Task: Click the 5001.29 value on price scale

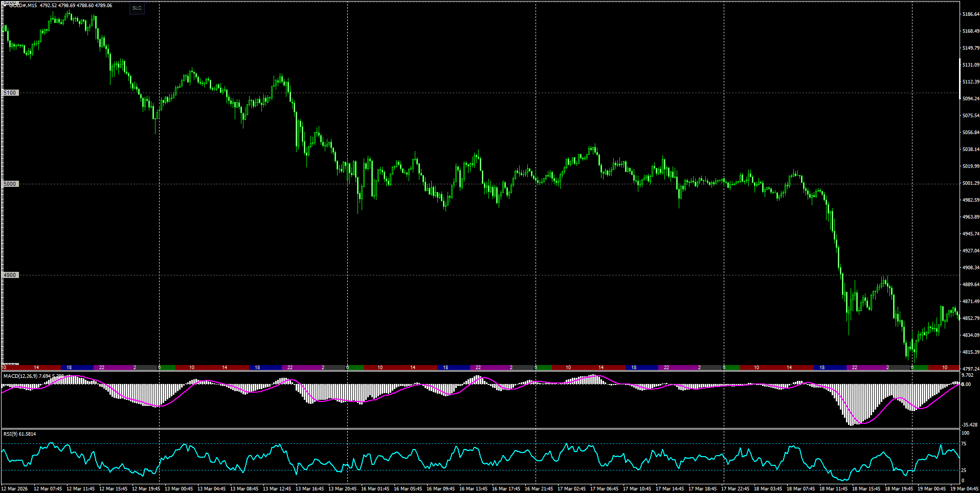Action: tap(970, 183)
